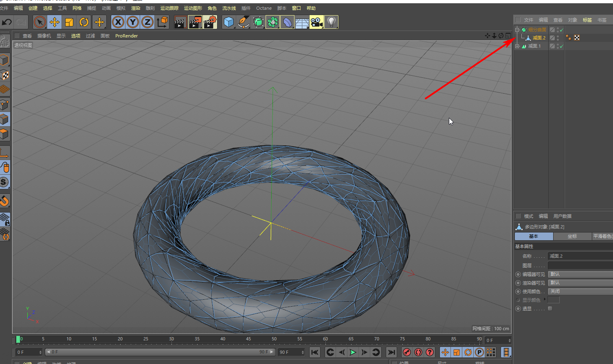
Task: Open the 编辑器可见 dropdown
Action: pos(580,274)
